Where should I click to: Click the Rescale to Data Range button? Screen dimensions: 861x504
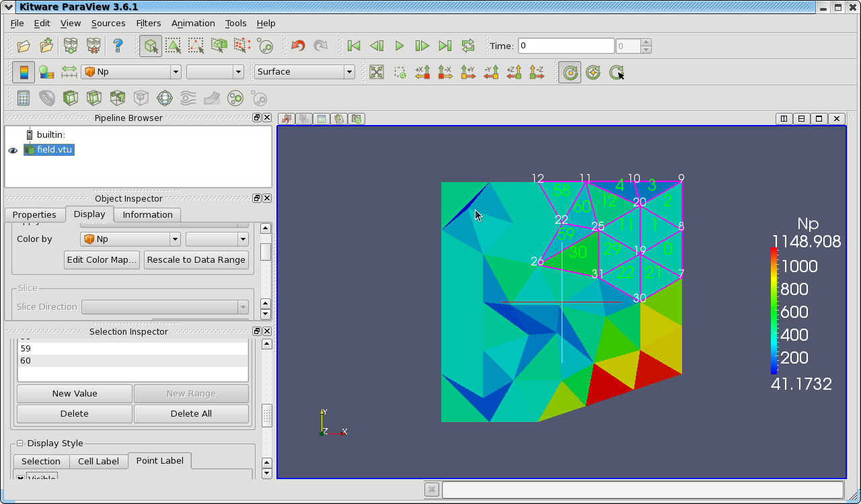(196, 260)
